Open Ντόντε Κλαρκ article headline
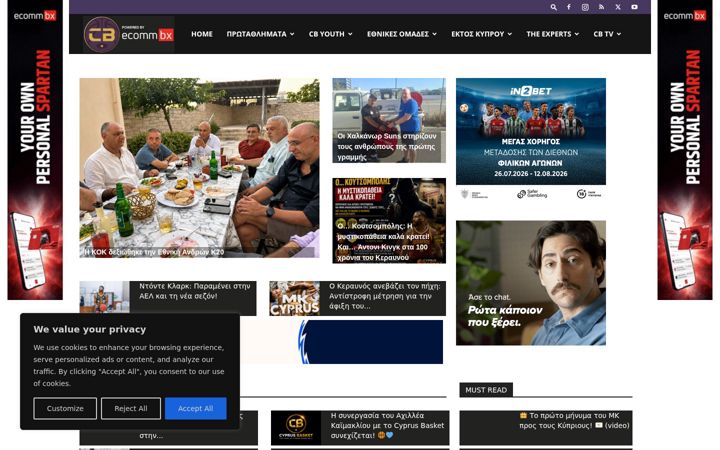The image size is (720, 450). (195, 291)
